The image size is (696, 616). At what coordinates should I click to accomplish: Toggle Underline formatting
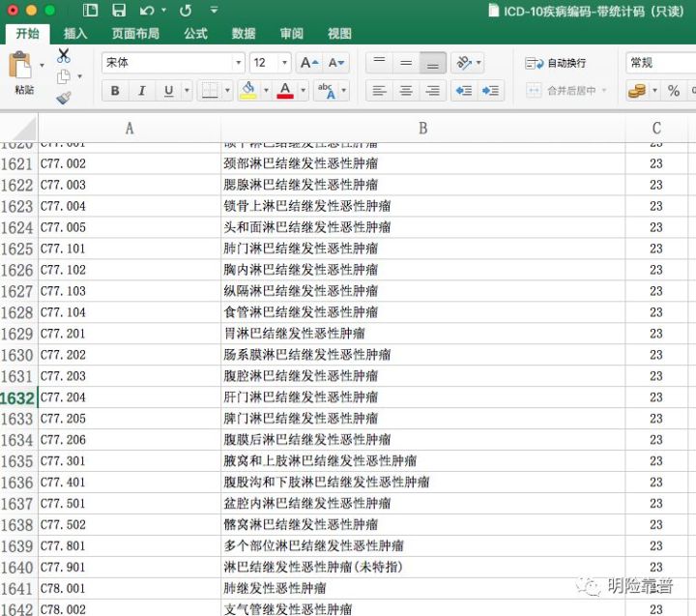[168, 91]
